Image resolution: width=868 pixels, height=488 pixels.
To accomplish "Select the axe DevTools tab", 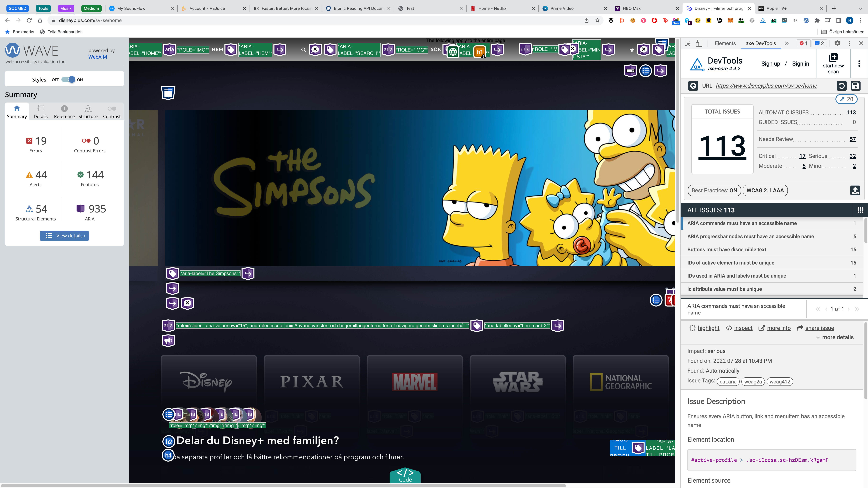I will point(761,43).
